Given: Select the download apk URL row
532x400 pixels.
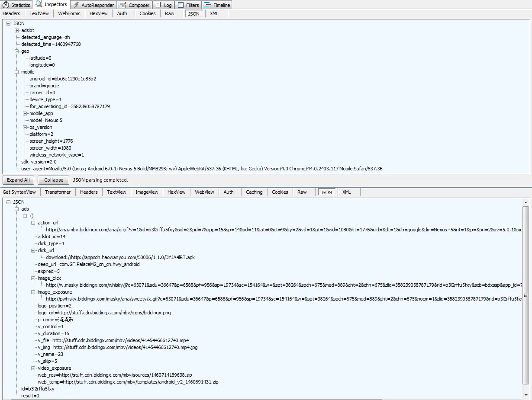Looking at the screenshot, I should pyautogui.click(x=120, y=257).
